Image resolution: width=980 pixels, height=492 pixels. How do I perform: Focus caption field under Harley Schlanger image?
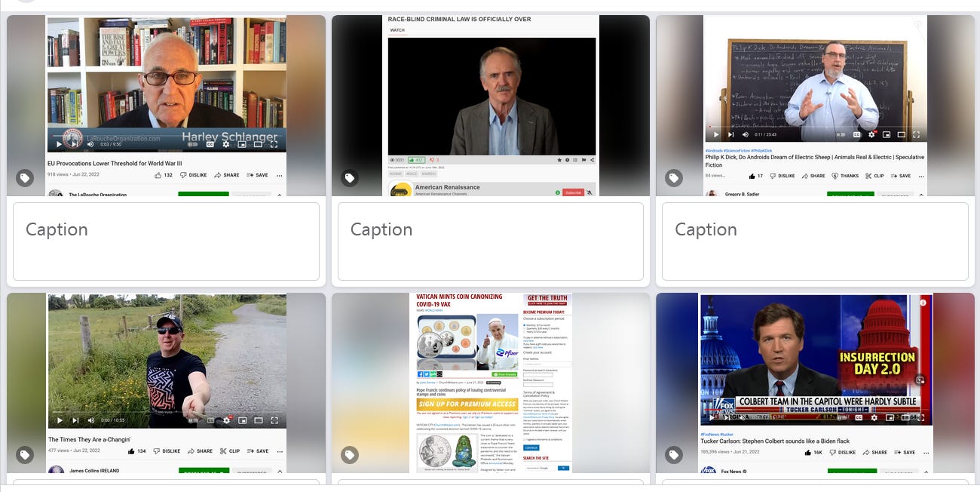click(166, 241)
